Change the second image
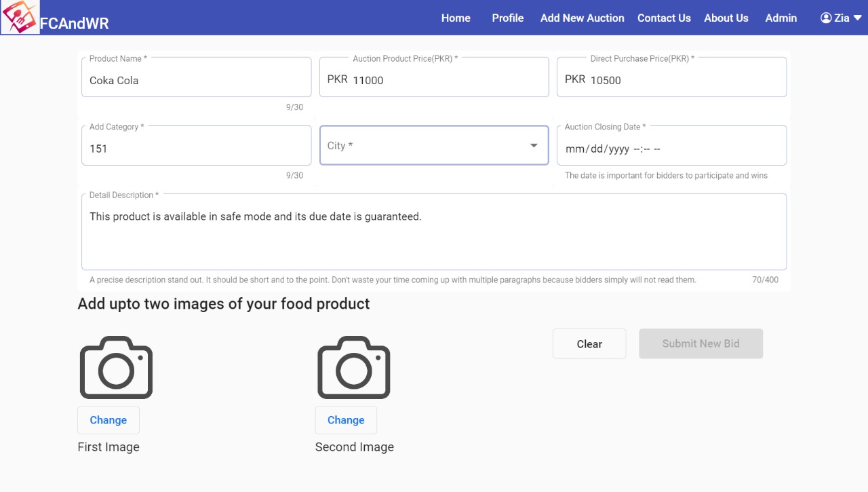This screenshot has height=492, width=868. pos(346,420)
